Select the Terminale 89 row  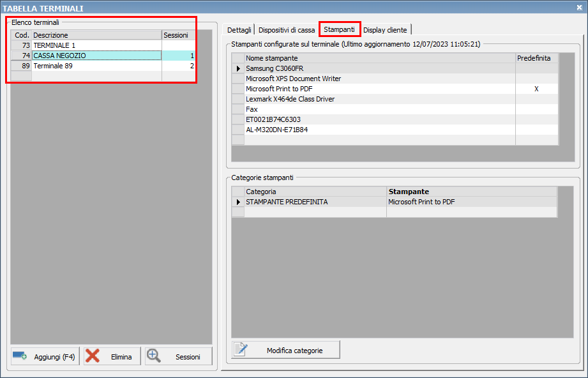[x=103, y=66]
